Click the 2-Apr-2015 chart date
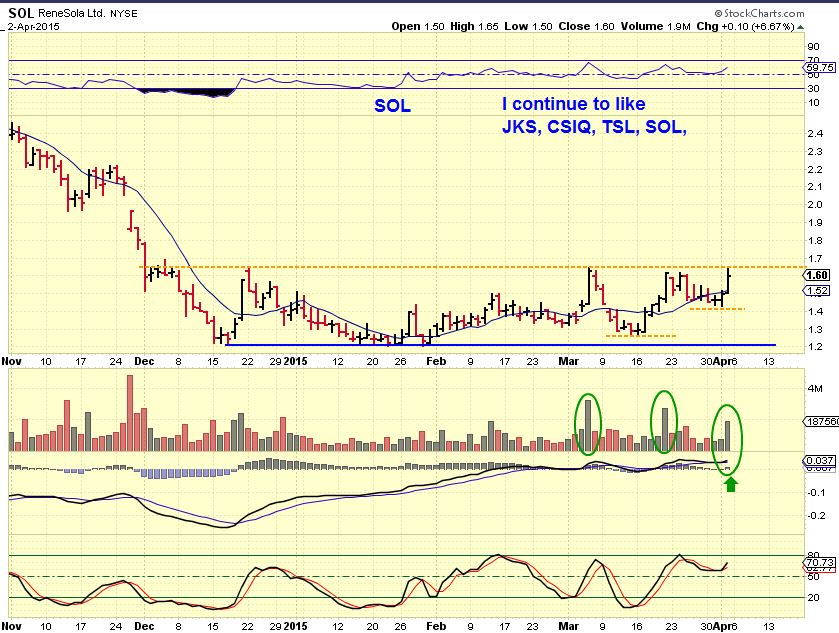The image size is (839, 633). pos(33,26)
